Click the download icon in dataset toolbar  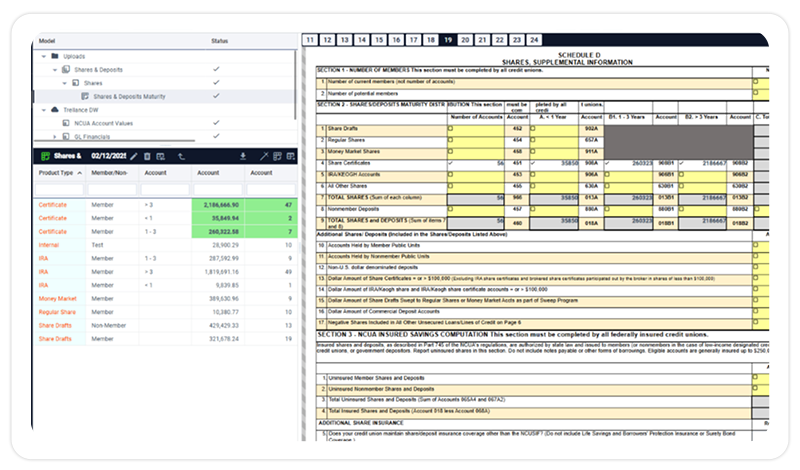coord(243,156)
